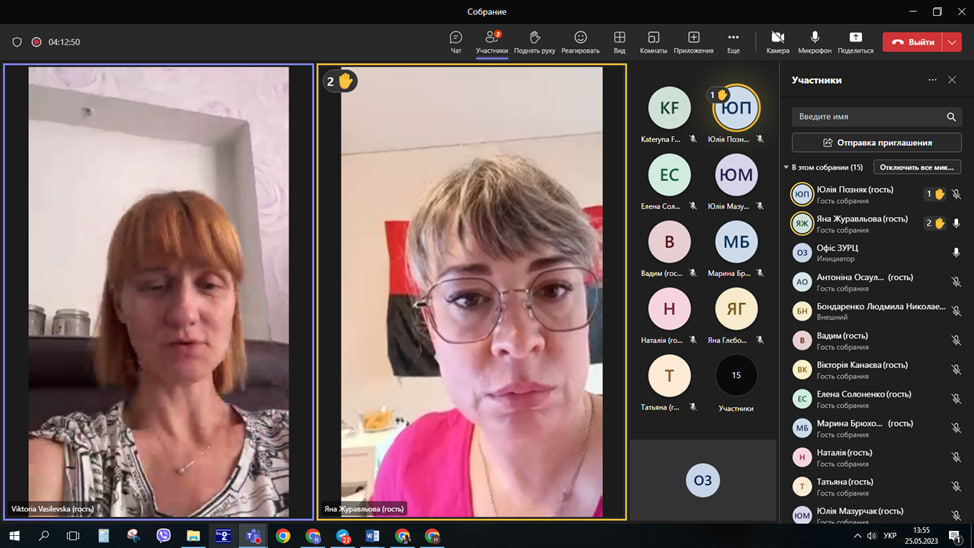Screen dimensions: 974x548
Task: Toggle mic of Юлія Позняк in list
Action: (957, 194)
